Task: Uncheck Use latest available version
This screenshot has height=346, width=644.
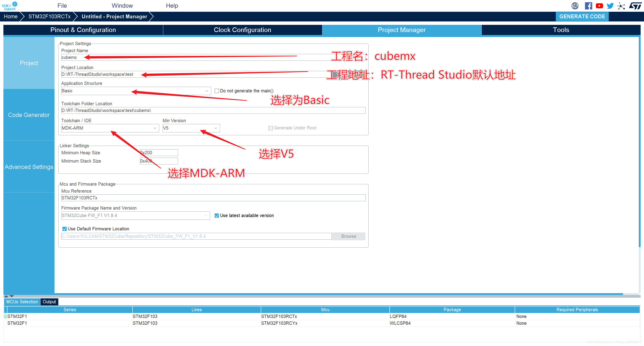Action: click(x=217, y=215)
